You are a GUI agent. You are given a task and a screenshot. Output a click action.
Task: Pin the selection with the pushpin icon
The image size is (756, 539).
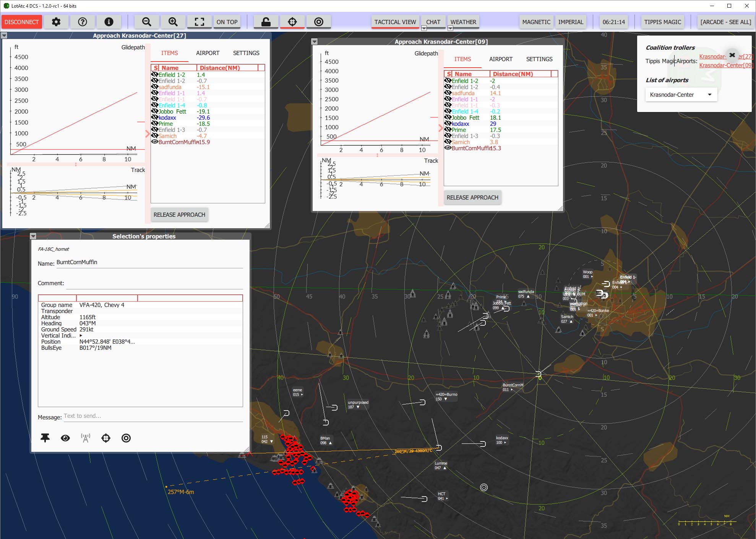45,438
